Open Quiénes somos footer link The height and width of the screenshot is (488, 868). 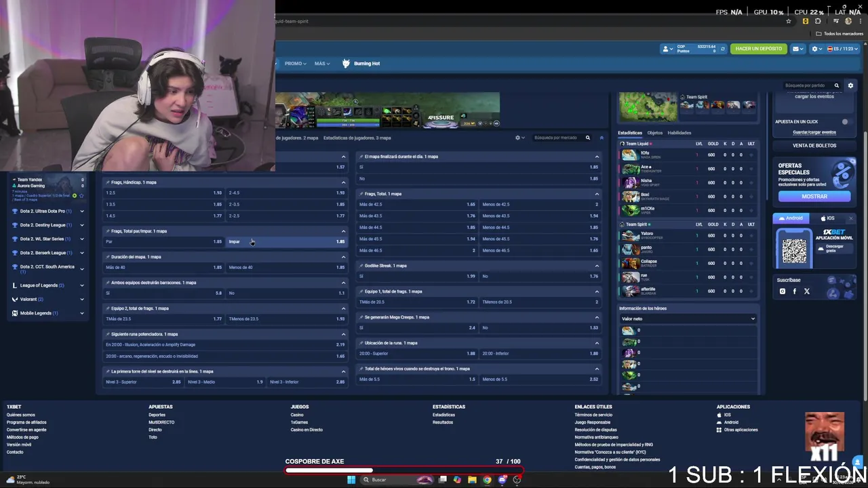(21, 415)
